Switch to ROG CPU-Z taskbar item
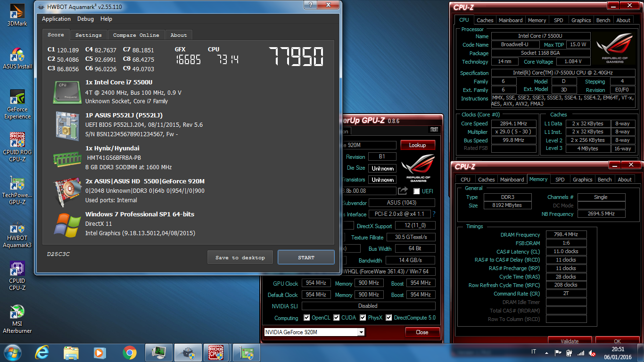The image size is (644, 362). 217,353
